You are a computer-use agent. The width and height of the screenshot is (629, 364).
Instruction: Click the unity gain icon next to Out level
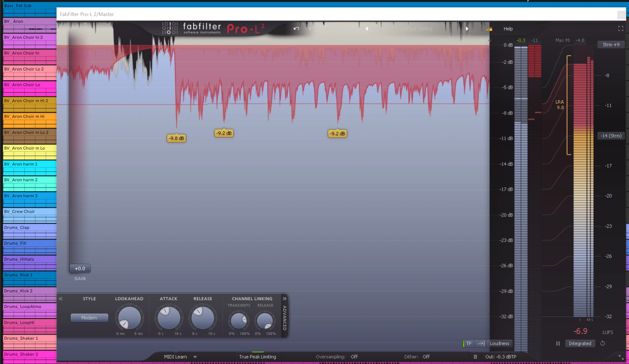tap(475, 357)
